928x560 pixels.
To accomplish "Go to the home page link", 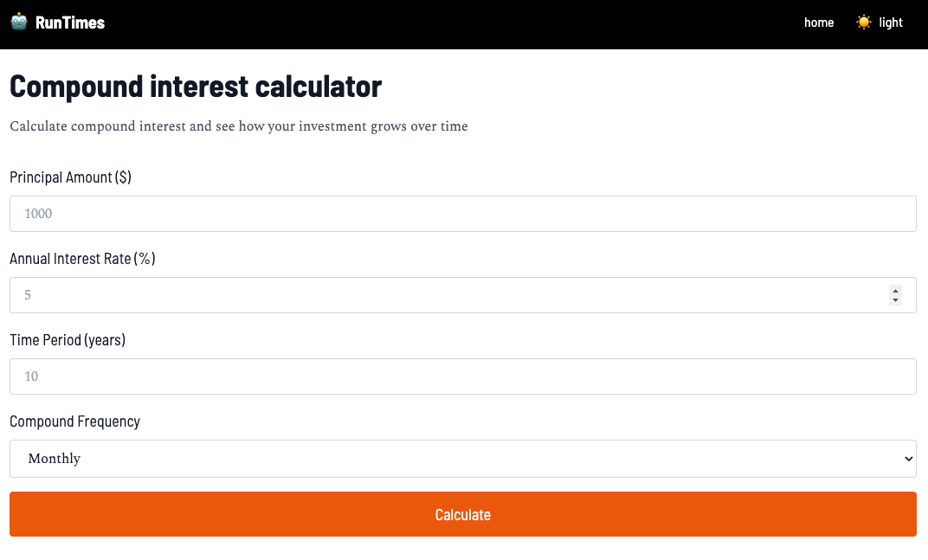I will (x=818, y=23).
